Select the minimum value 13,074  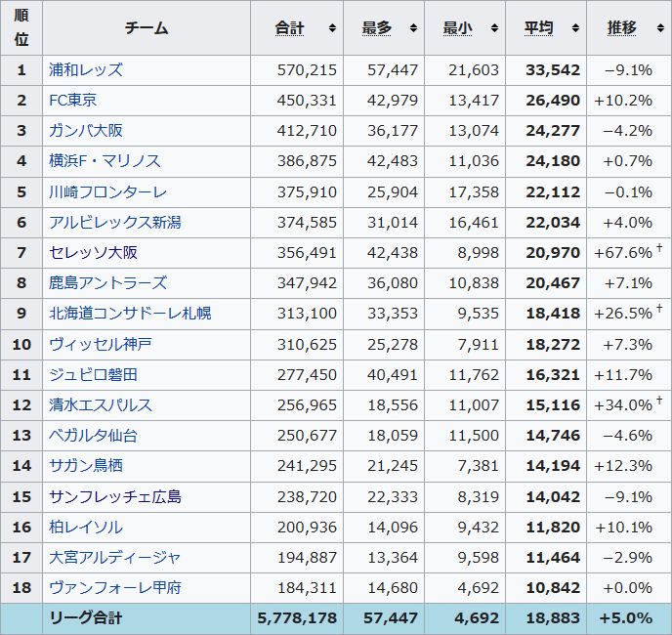coord(474,131)
